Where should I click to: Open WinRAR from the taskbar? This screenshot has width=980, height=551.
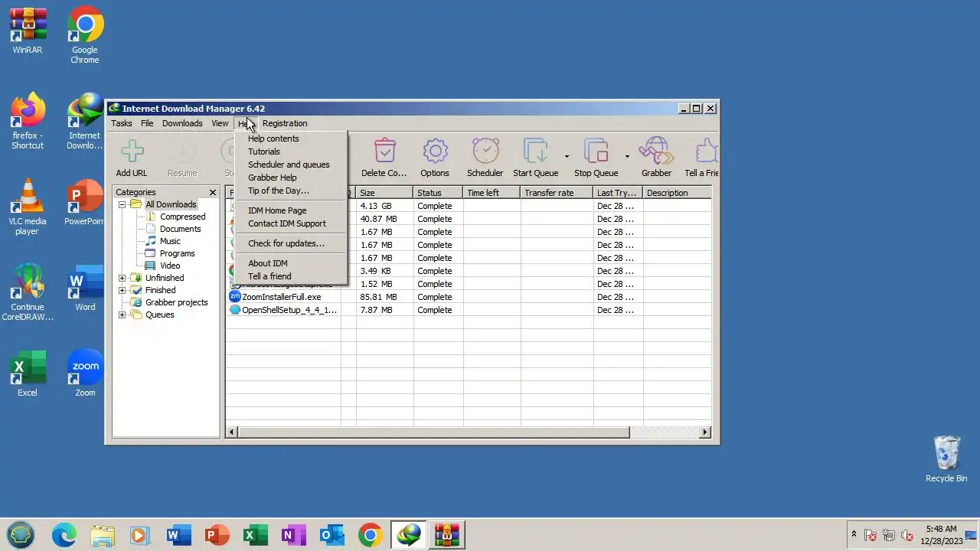pos(447,535)
